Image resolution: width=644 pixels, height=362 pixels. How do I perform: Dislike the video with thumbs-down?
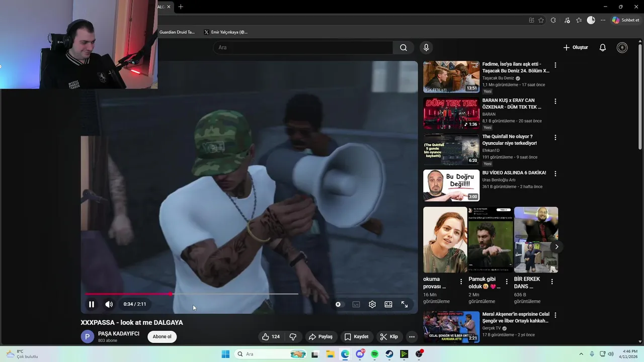pyautogui.click(x=293, y=337)
